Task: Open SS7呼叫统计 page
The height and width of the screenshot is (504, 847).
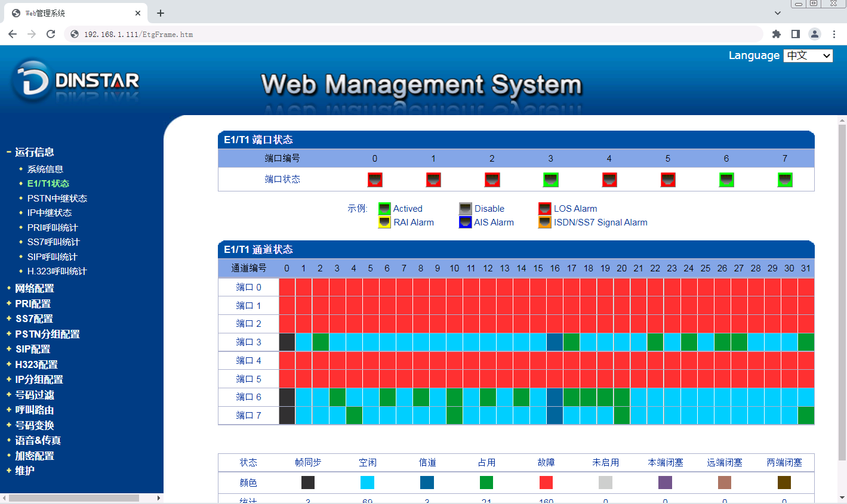Action: tap(53, 242)
